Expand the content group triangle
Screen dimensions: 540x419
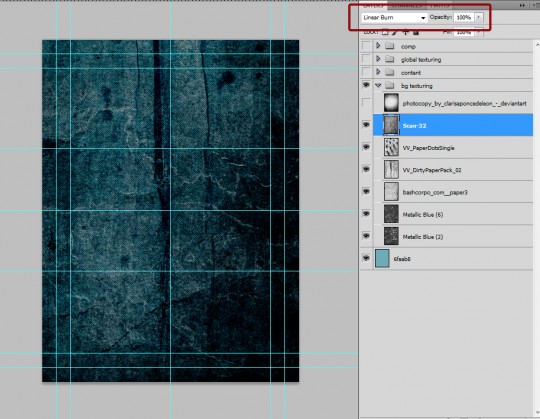point(378,72)
